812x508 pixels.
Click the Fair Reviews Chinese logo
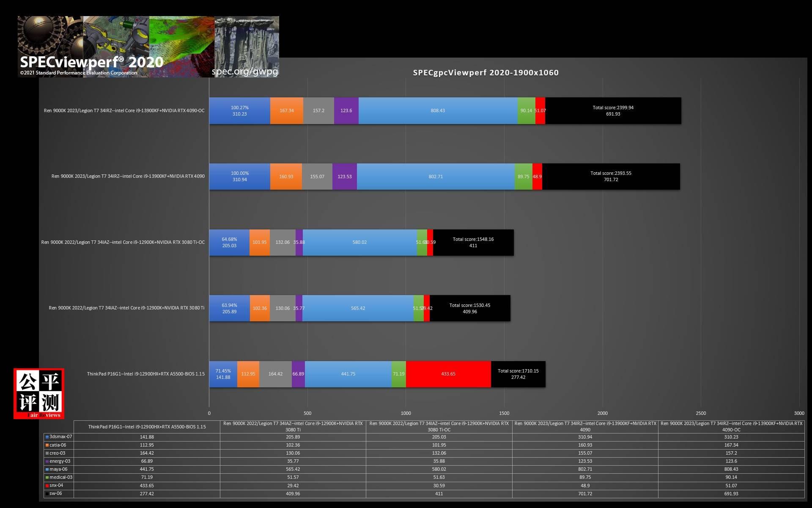39,393
